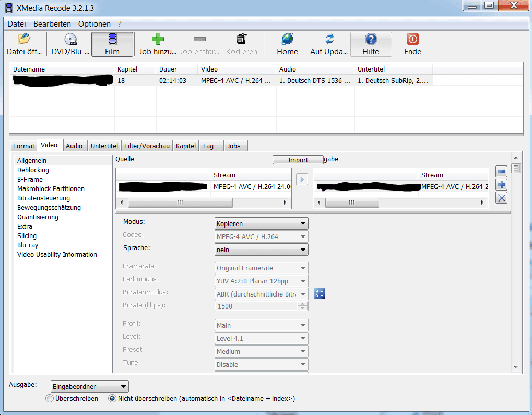Click the Import button
Screen dimensions: 532x415
[298, 160]
